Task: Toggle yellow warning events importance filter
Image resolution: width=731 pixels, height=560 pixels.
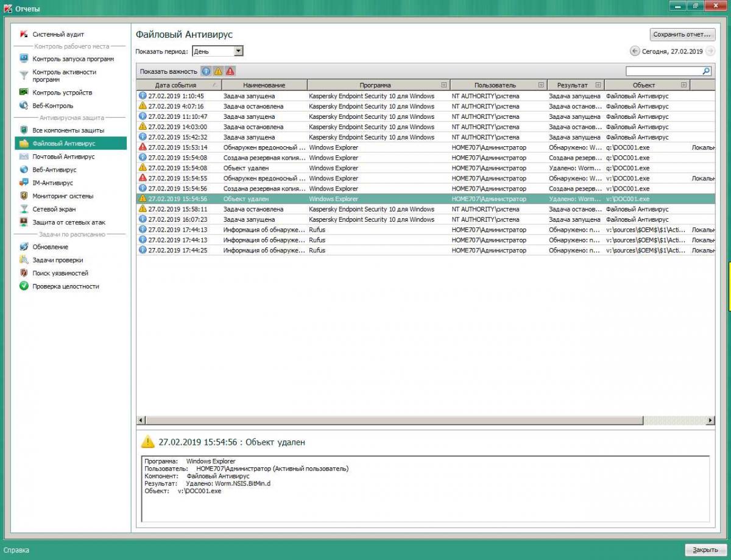Action: click(218, 71)
